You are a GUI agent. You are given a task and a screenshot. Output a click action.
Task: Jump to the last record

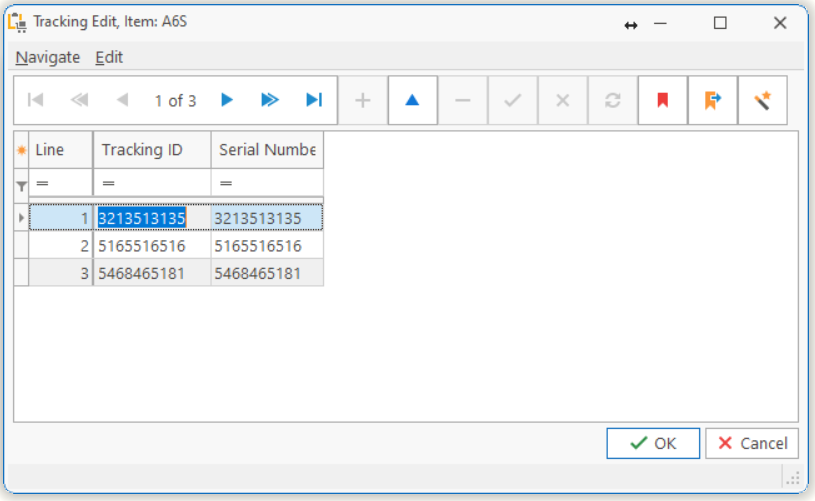pyautogui.click(x=314, y=100)
